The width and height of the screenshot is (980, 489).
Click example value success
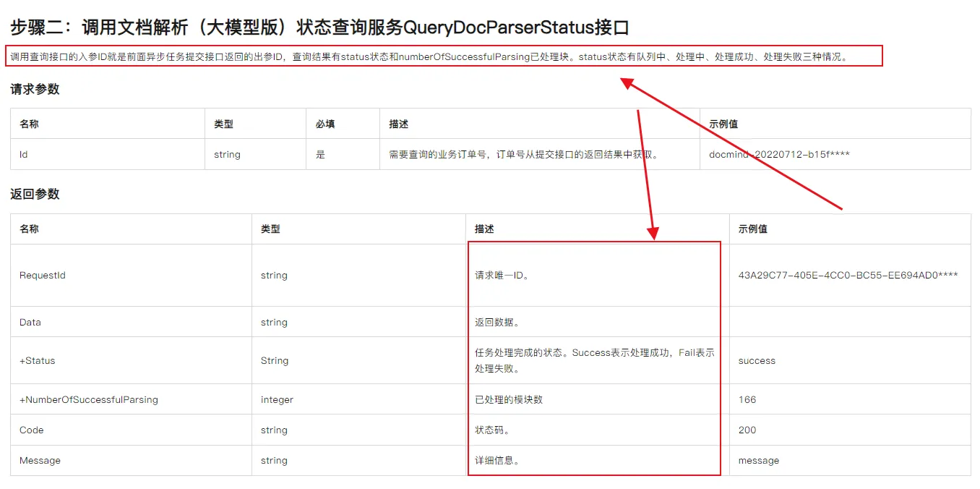tap(757, 360)
